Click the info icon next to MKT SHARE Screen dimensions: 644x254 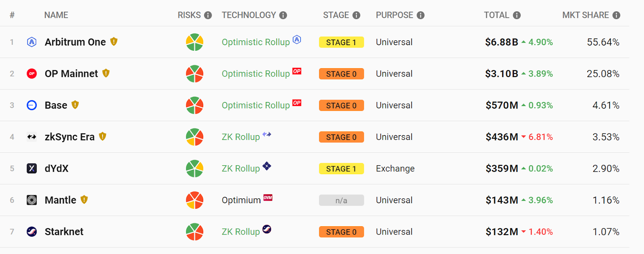(x=616, y=15)
